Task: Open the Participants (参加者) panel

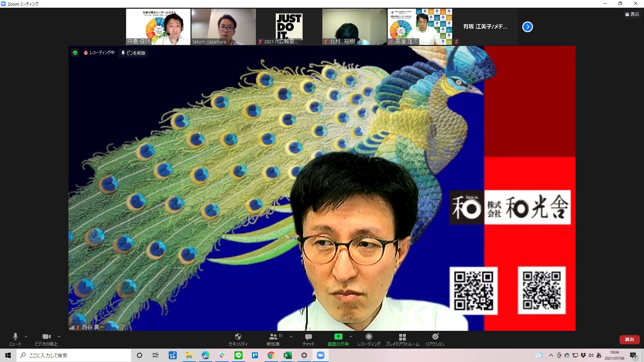Action: click(x=273, y=339)
